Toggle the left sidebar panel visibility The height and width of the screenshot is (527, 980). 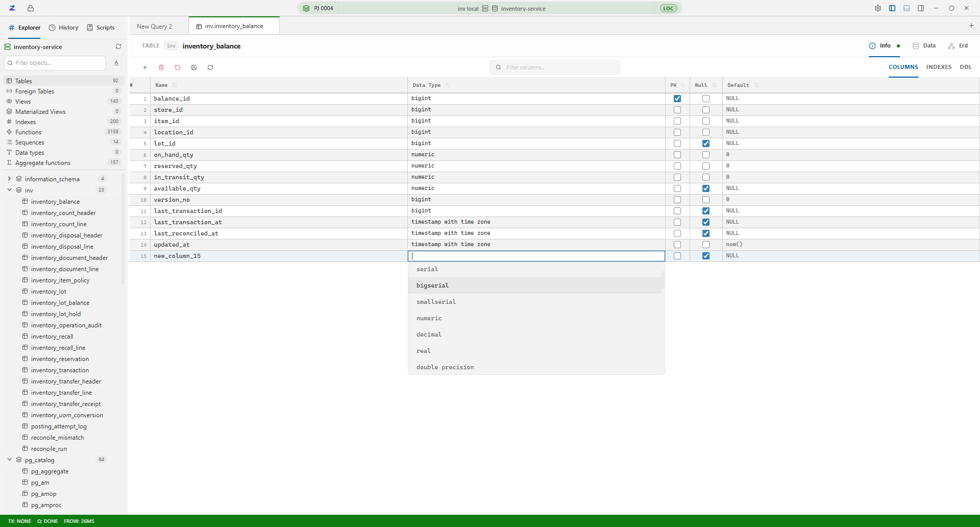click(x=892, y=8)
